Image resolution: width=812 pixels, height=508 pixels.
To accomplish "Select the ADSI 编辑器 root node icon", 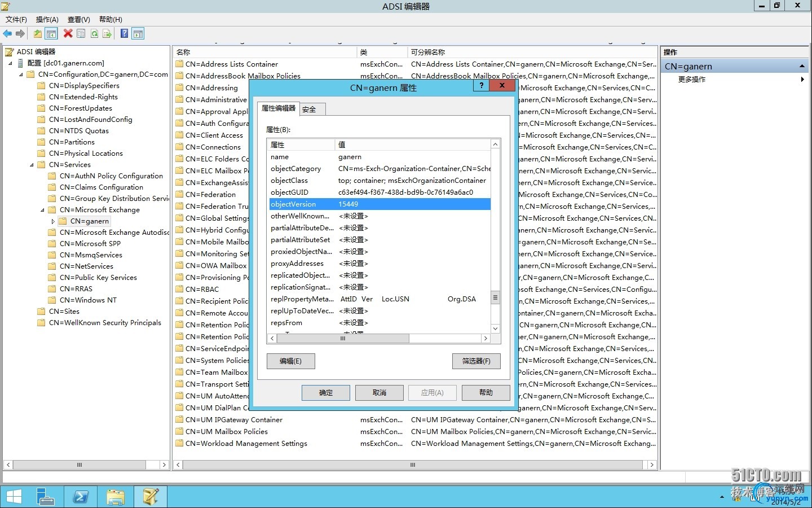I will (x=10, y=52).
